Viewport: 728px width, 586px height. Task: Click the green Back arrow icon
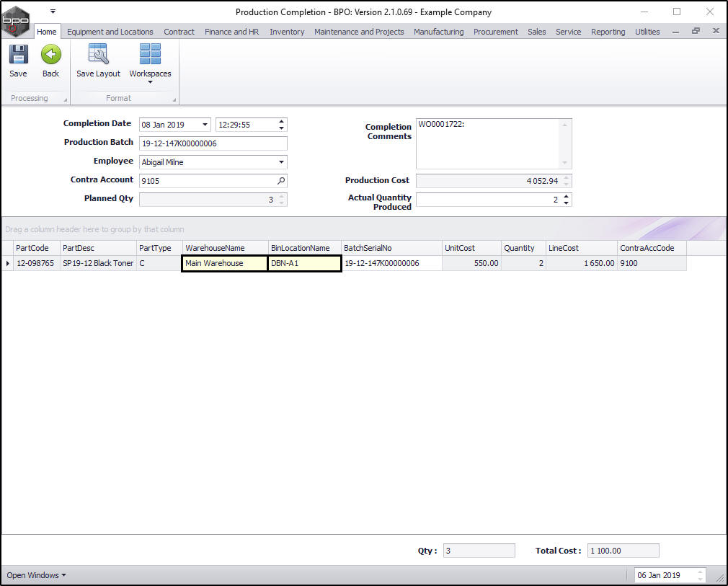50,54
